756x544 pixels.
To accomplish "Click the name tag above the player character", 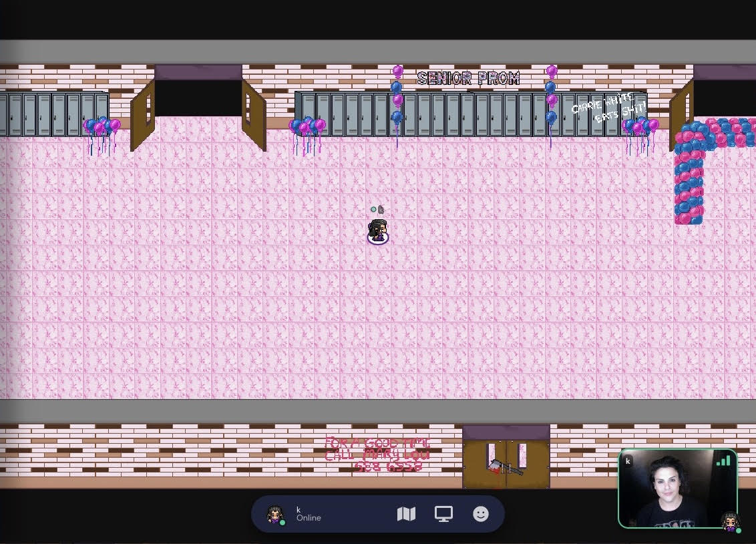I will tap(377, 210).
